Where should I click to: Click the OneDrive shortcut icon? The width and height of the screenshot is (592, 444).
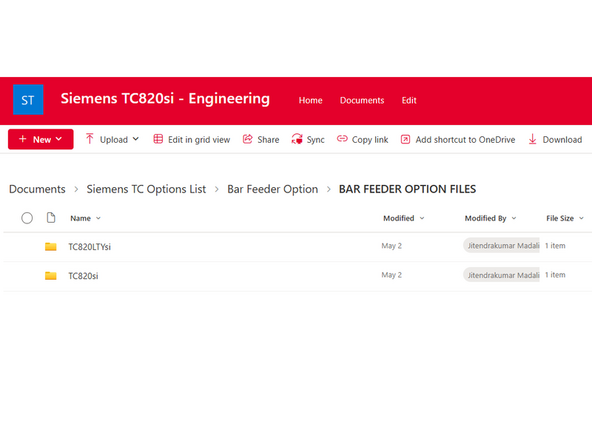(x=405, y=139)
